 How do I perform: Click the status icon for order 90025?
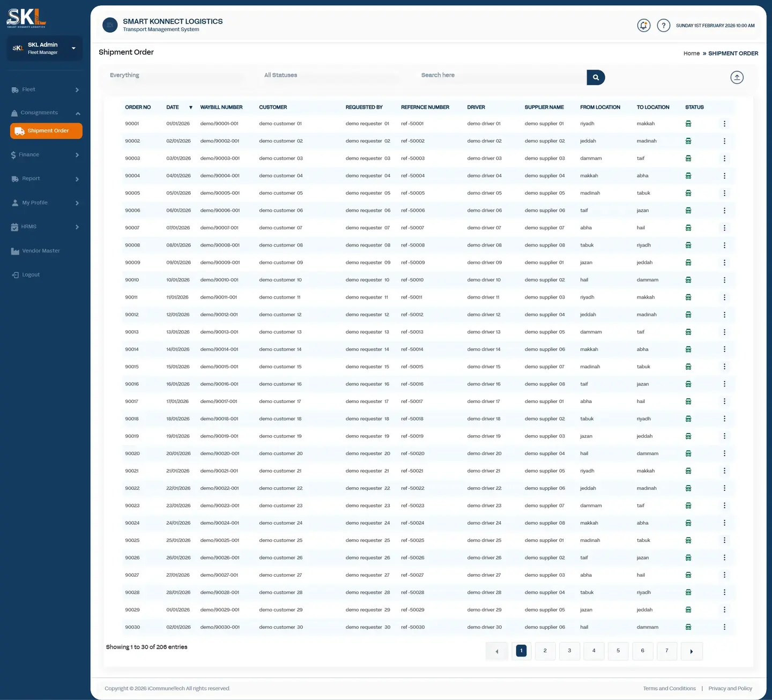click(x=688, y=540)
